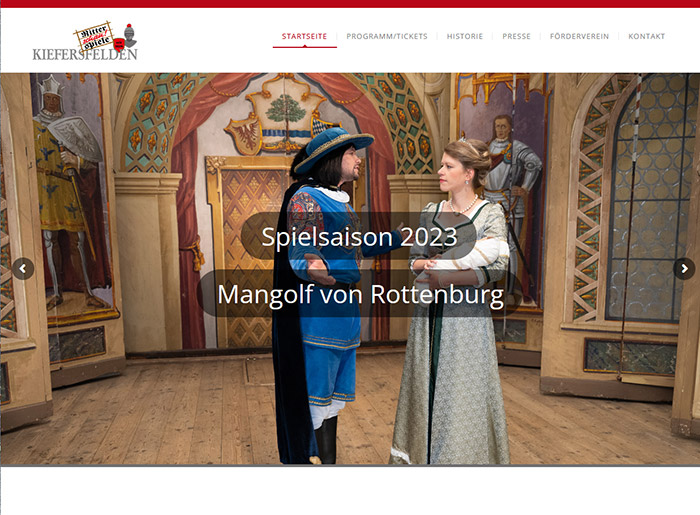The width and height of the screenshot is (700, 515).
Task: Open the Ritterschauspiele Kiefersfelden logo
Action: pyautogui.click(x=85, y=41)
